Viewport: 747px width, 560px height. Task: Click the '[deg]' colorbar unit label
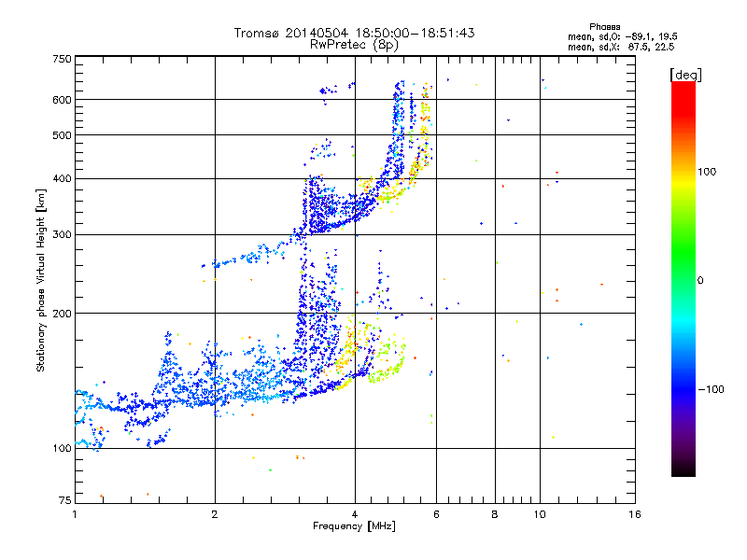685,75
